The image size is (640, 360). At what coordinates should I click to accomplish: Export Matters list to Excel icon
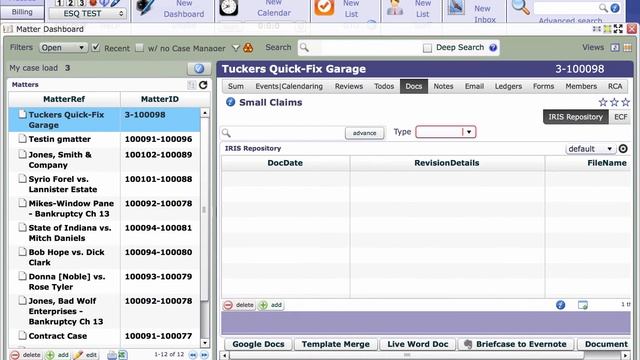(122, 355)
